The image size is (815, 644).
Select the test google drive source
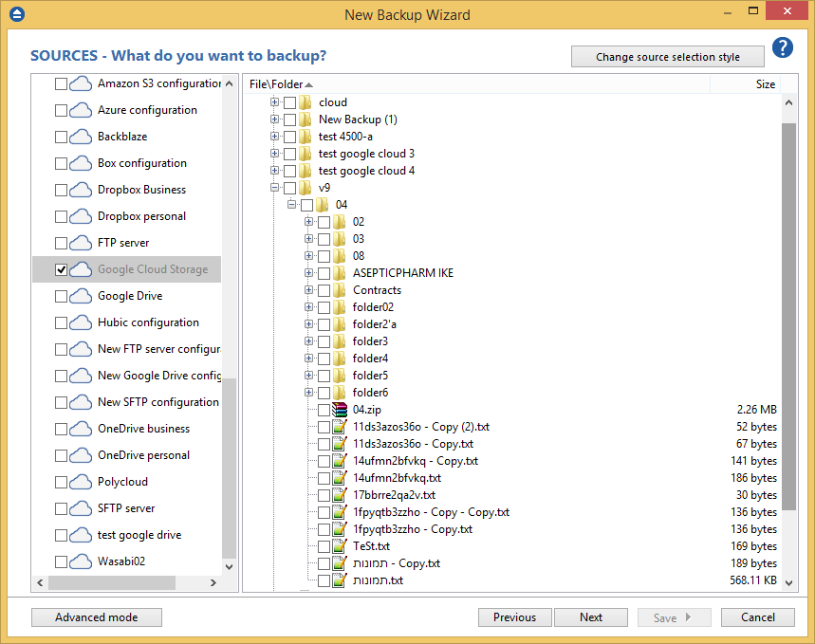(139, 535)
